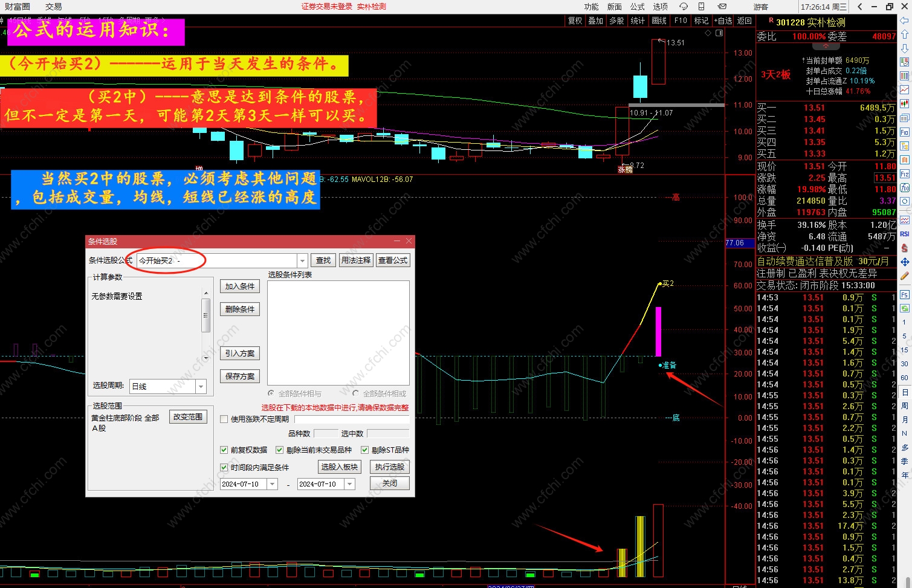This screenshot has height=588, width=912.
Task: Click the 加入条件 button
Action: (x=240, y=286)
